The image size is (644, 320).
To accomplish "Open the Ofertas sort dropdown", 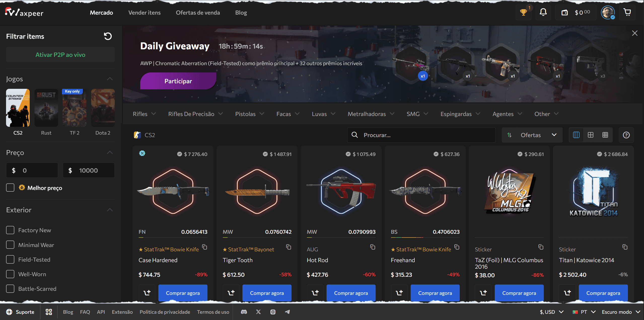I will point(532,135).
